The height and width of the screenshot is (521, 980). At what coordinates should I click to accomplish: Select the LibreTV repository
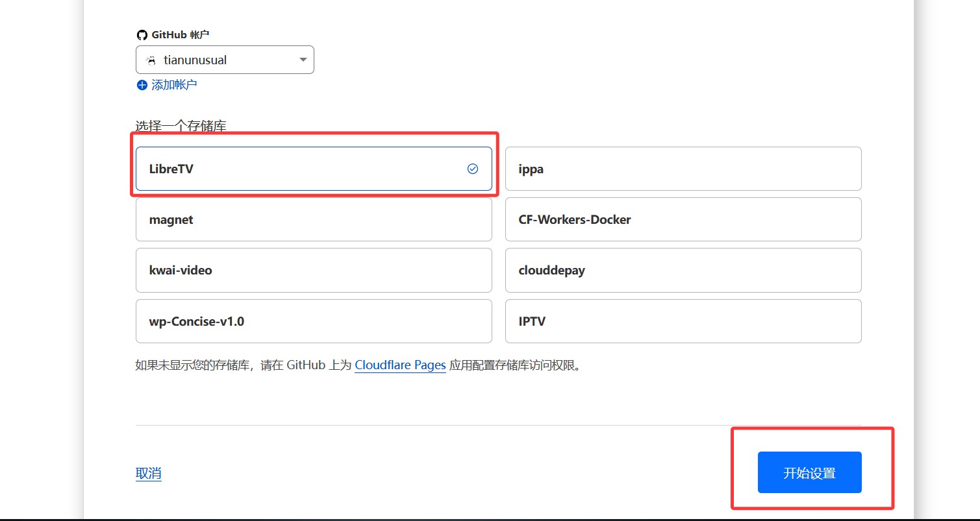(x=314, y=169)
